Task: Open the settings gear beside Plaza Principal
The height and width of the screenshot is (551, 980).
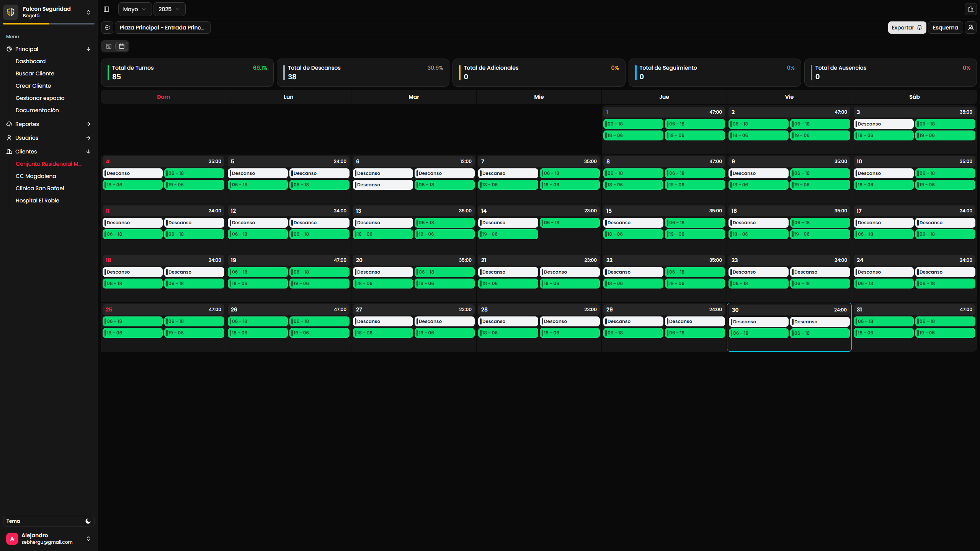Action: (107, 28)
